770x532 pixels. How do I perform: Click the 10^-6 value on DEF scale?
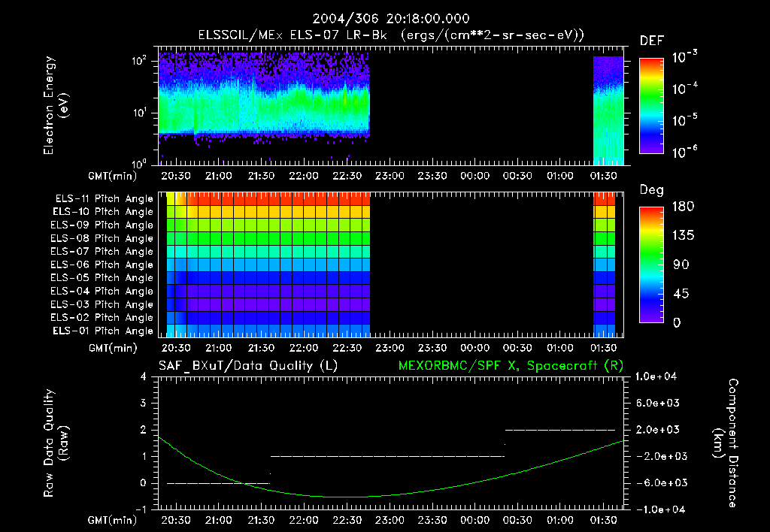pos(684,152)
